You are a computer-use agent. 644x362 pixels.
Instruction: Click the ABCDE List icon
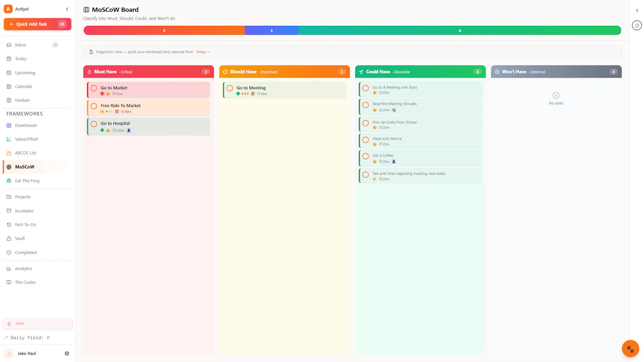pyautogui.click(x=9, y=153)
